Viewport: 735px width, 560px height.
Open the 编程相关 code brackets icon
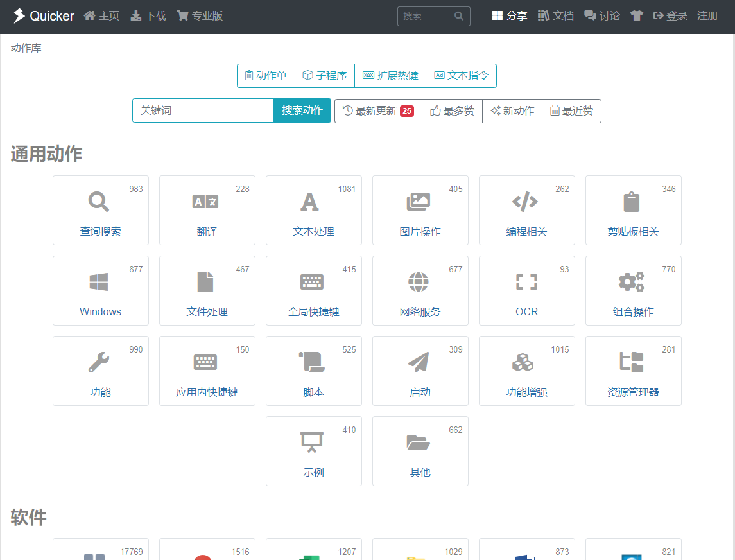tap(525, 202)
